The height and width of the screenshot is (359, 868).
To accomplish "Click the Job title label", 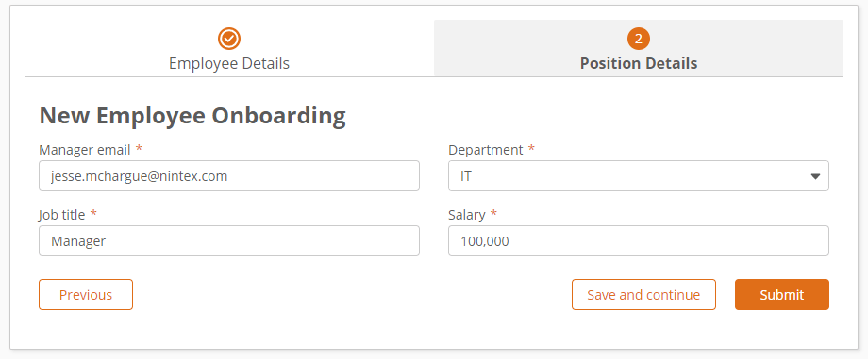I will coord(62,215).
